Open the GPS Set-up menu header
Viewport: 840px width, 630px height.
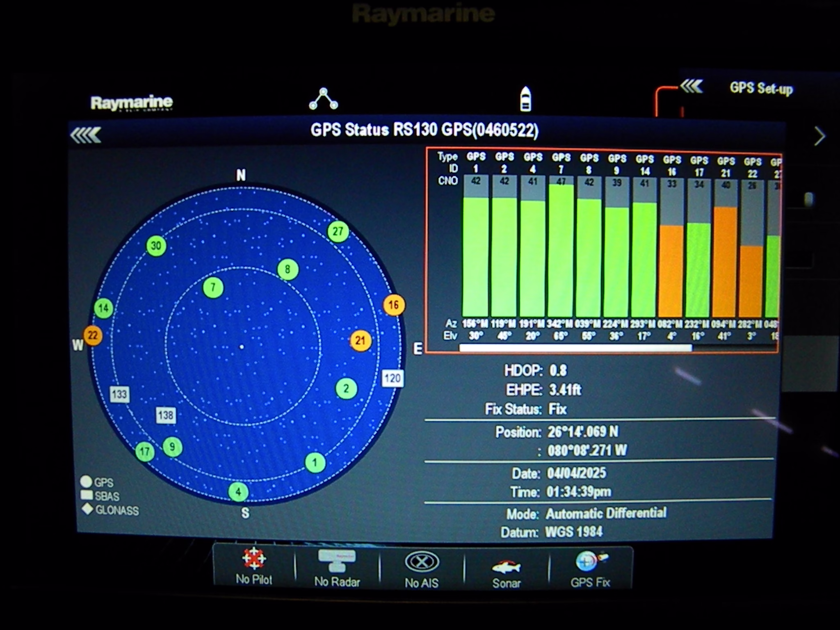pos(761,88)
